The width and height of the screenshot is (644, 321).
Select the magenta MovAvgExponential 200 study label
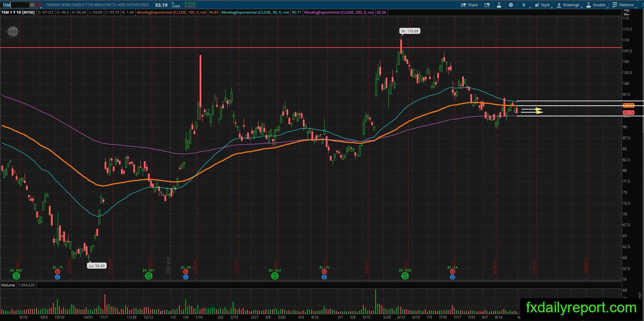click(339, 12)
